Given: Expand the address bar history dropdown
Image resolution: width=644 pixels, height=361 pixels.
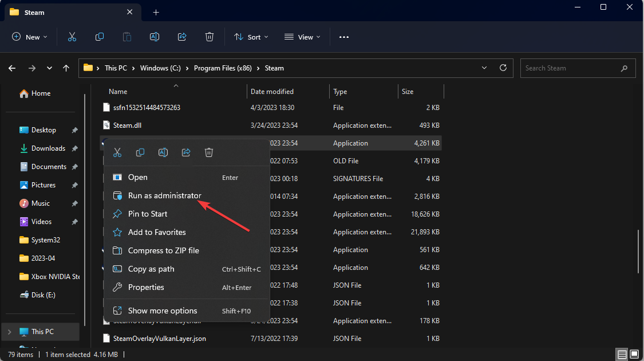Looking at the screenshot, I should coord(484,68).
